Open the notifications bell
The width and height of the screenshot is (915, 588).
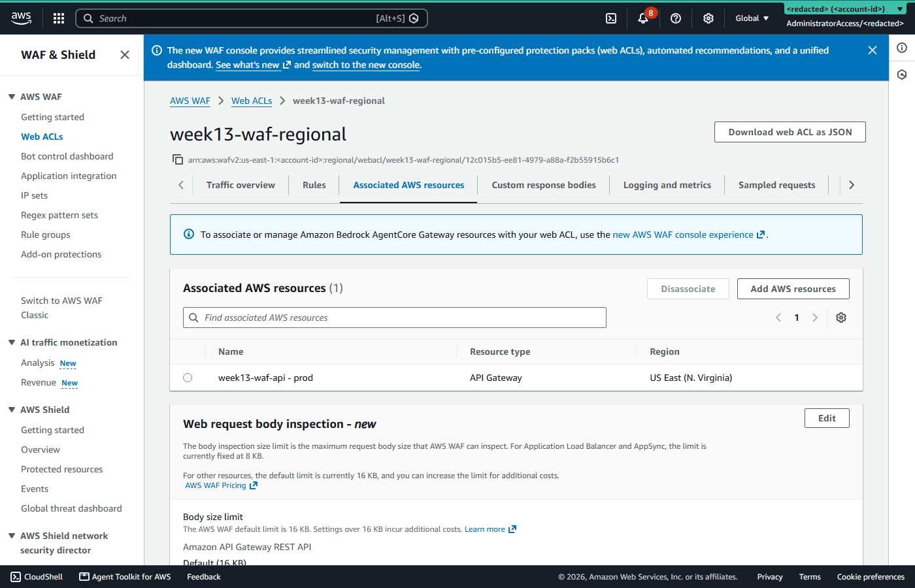coord(644,18)
